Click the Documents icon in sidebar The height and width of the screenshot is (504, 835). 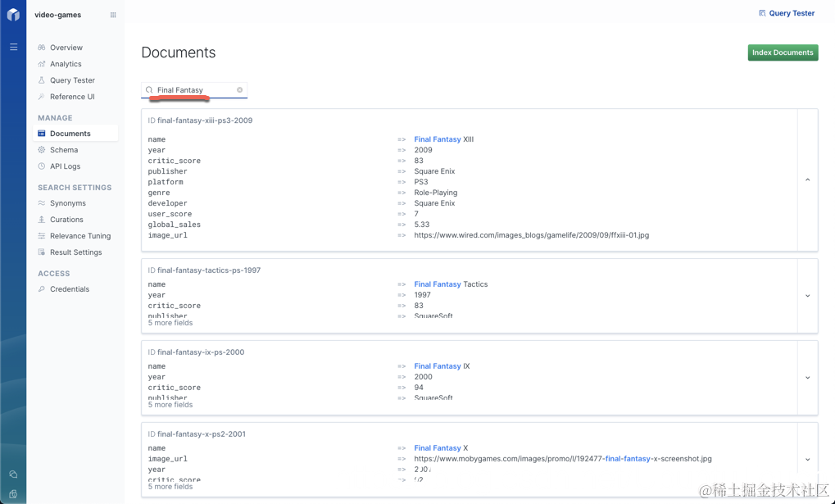point(42,134)
